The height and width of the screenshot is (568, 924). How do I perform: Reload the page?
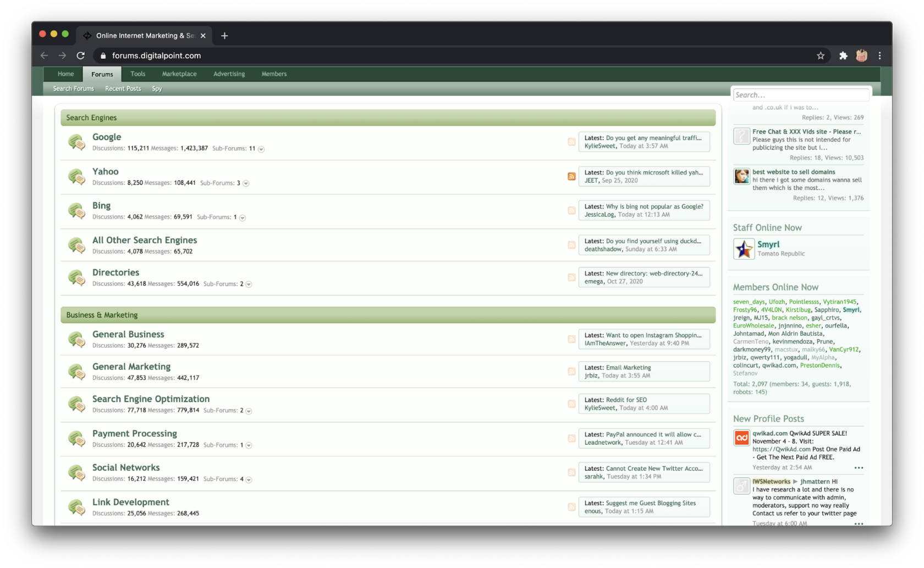(x=80, y=56)
